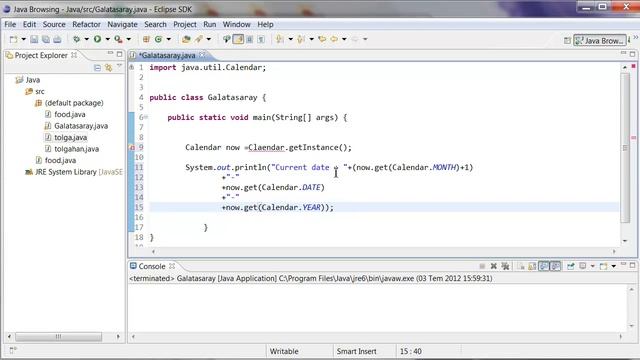Open the Project Explorer view menu arrow
640x360 pixels.
coord(119,66)
